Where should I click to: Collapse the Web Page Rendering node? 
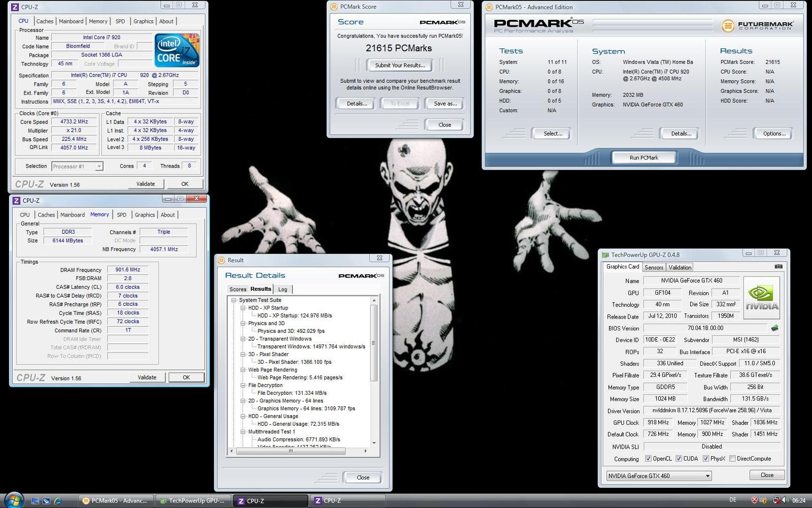243,370
